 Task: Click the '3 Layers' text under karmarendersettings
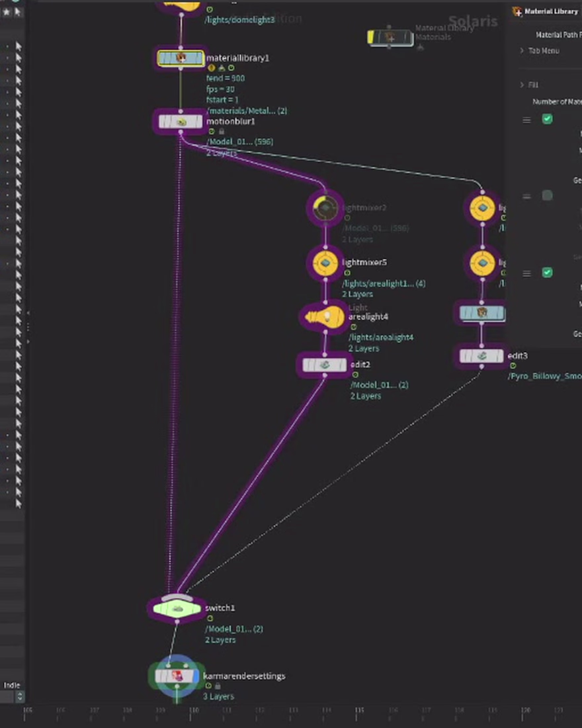(218, 696)
